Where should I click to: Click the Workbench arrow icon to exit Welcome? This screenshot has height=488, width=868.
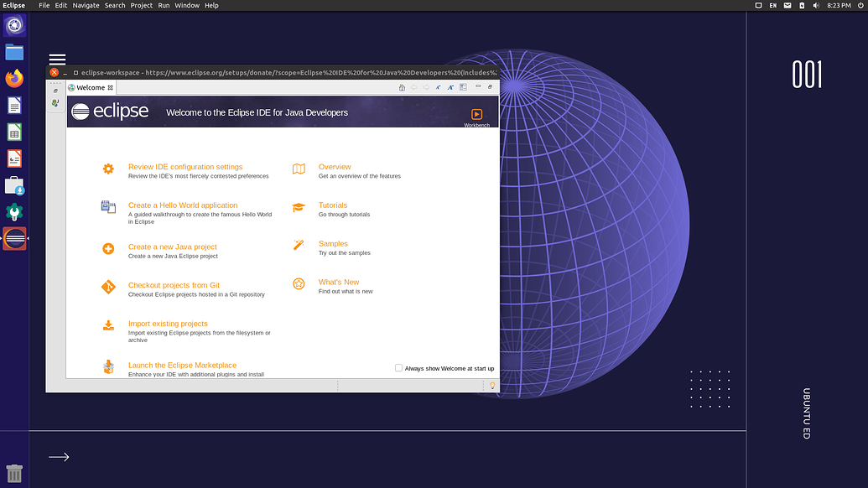tap(476, 115)
